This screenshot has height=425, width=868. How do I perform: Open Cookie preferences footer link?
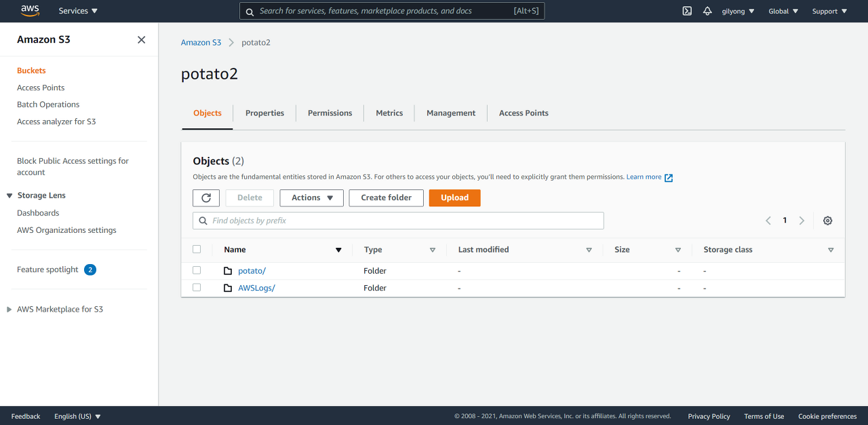[x=827, y=416]
